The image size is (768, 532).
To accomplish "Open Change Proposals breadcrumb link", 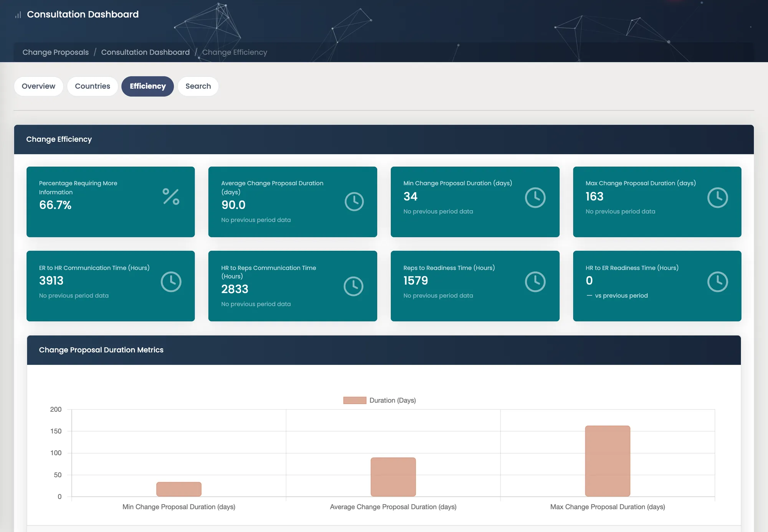I will pos(55,52).
